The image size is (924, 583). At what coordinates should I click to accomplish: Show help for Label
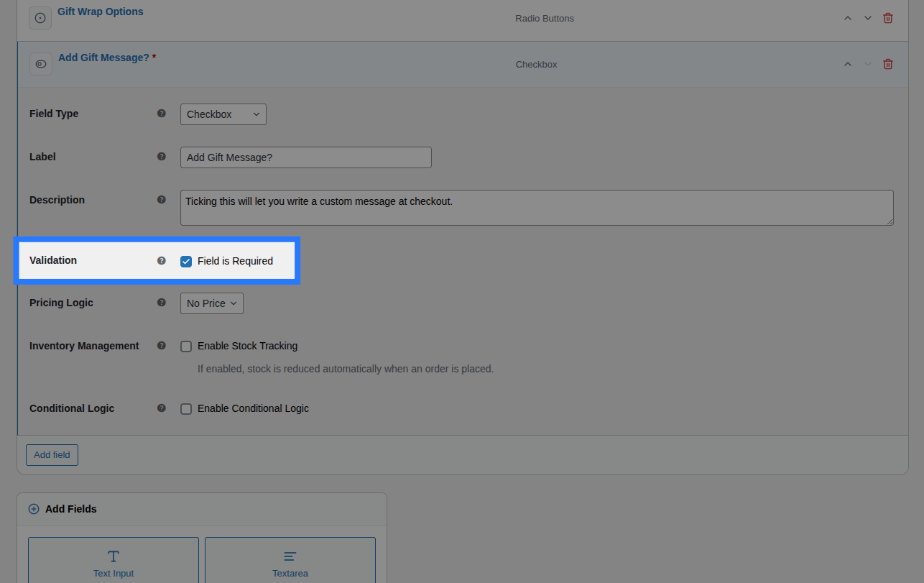point(162,157)
